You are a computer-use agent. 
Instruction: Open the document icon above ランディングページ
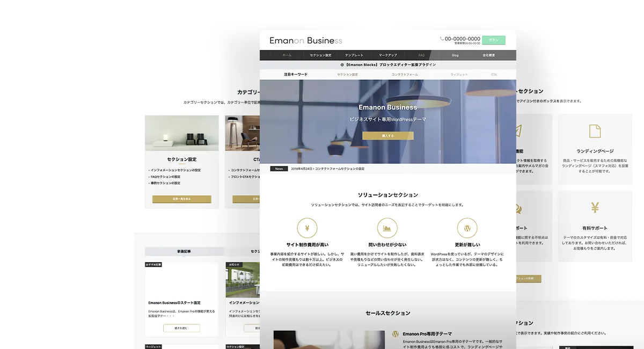pyautogui.click(x=595, y=131)
